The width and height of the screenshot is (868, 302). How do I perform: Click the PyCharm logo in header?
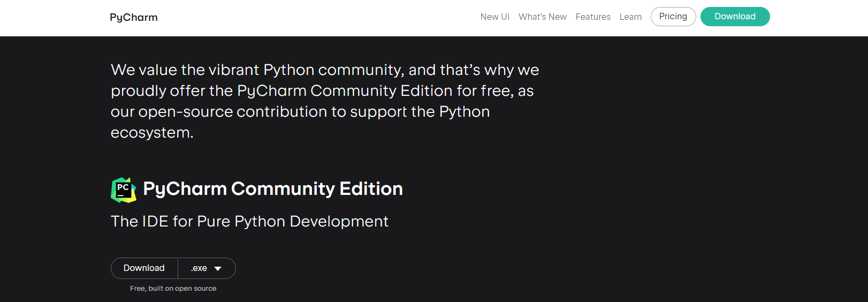tap(134, 18)
